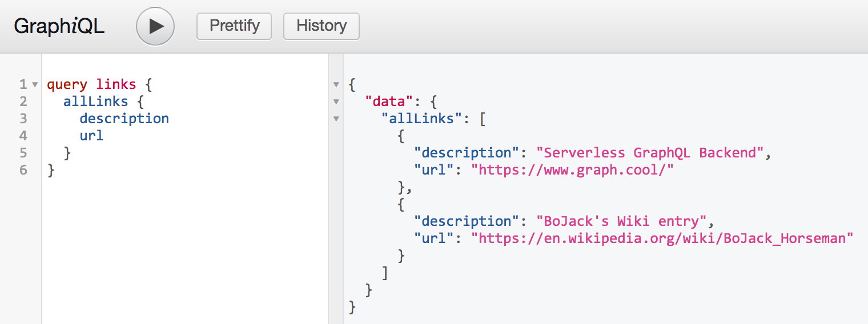
Task: Click the "url" key above the wikipedia link
Action: tap(434, 238)
